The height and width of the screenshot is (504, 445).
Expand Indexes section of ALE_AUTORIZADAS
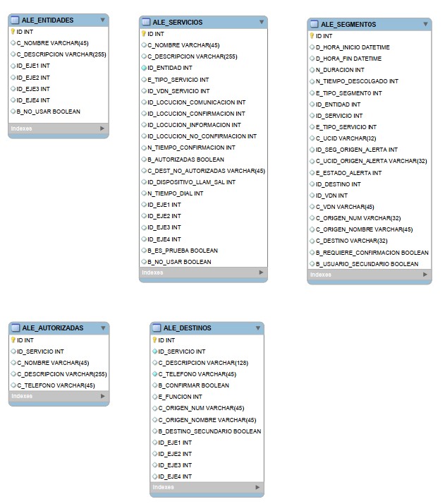click(103, 396)
